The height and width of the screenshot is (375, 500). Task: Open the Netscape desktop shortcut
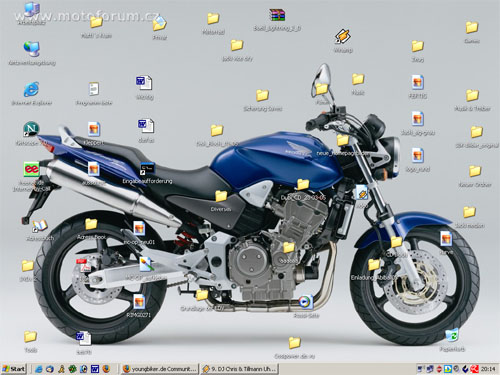32,129
